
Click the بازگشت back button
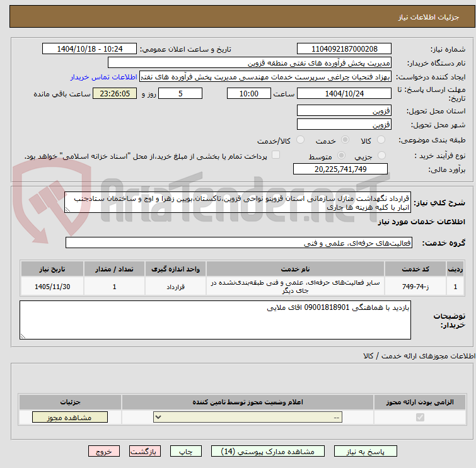pyautogui.click(x=145, y=452)
